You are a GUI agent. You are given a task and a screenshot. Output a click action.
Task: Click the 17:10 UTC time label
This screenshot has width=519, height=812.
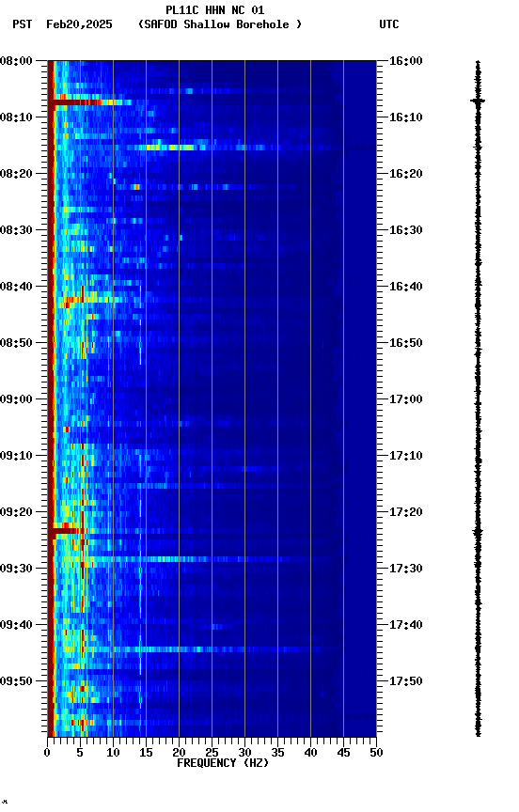tap(406, 456)
